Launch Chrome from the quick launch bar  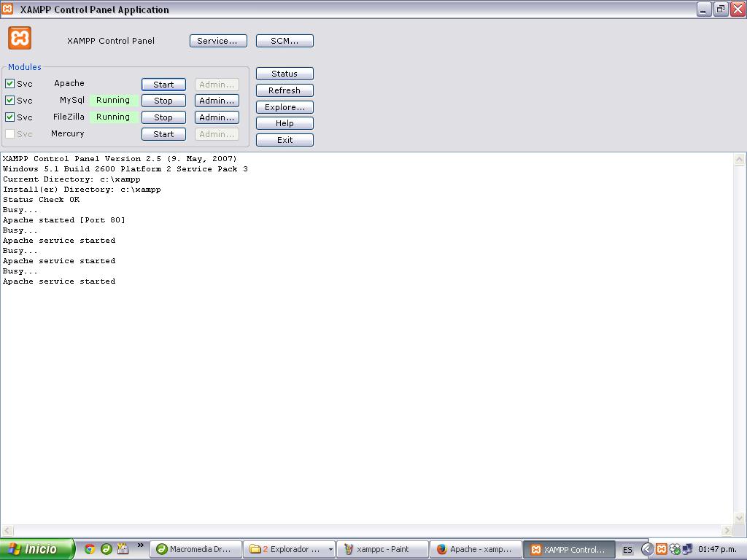pos(90,549)
